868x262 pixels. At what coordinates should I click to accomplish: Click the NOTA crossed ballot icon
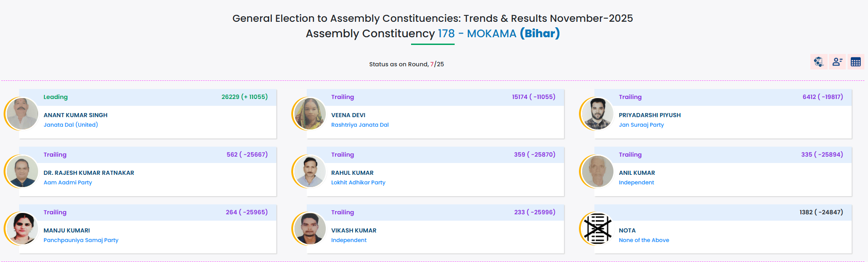pos(598,228)
